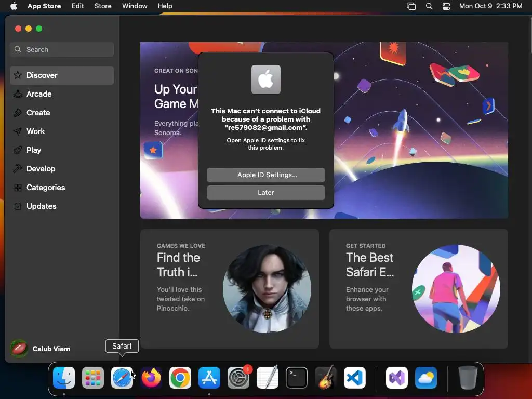Launch Firefox from the Dock
The width and height of the screenshot is (532, 399).
point(151,378)
